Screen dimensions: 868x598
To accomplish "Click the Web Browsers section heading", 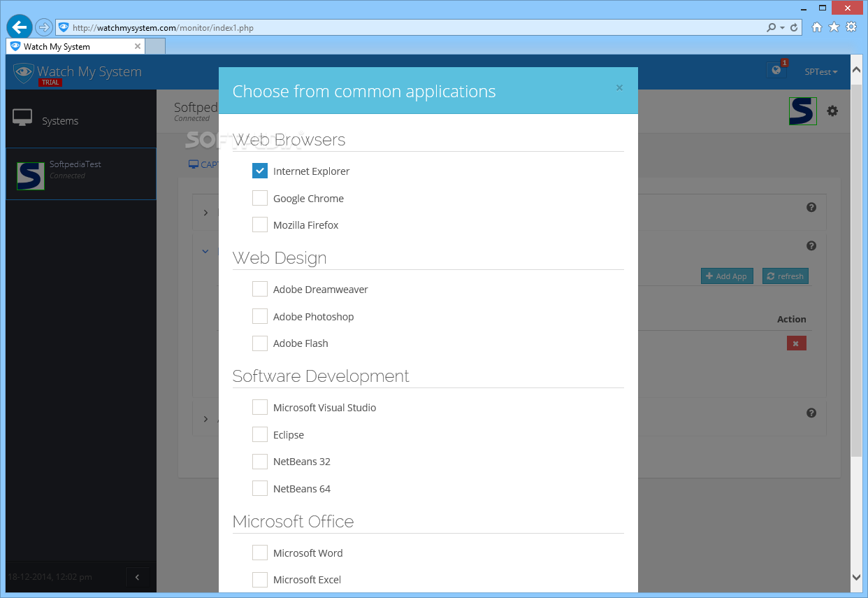I will pyautogui.click(x=289, y=140).
